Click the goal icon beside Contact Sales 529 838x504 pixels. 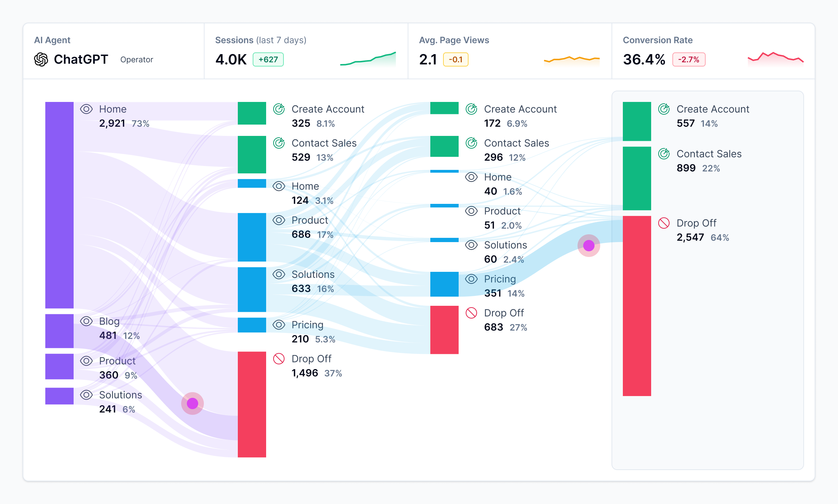pos(279,143)
